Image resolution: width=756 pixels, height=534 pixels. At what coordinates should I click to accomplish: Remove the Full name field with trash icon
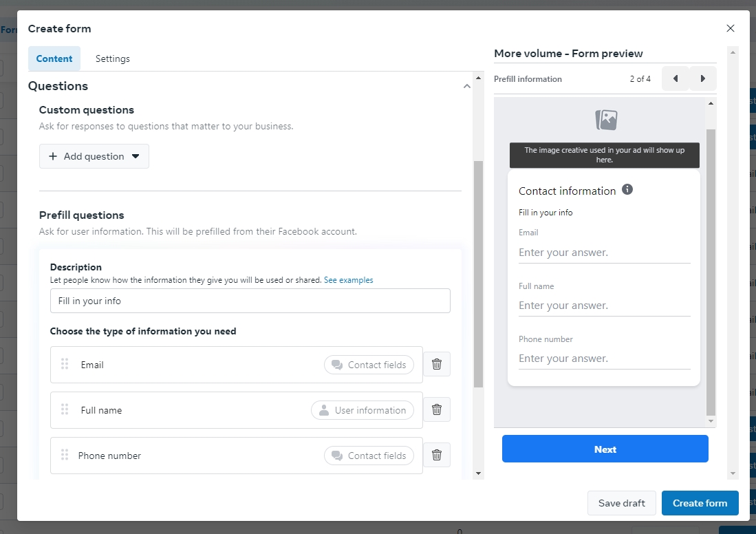pyautogui.click(x=436, y=409)
